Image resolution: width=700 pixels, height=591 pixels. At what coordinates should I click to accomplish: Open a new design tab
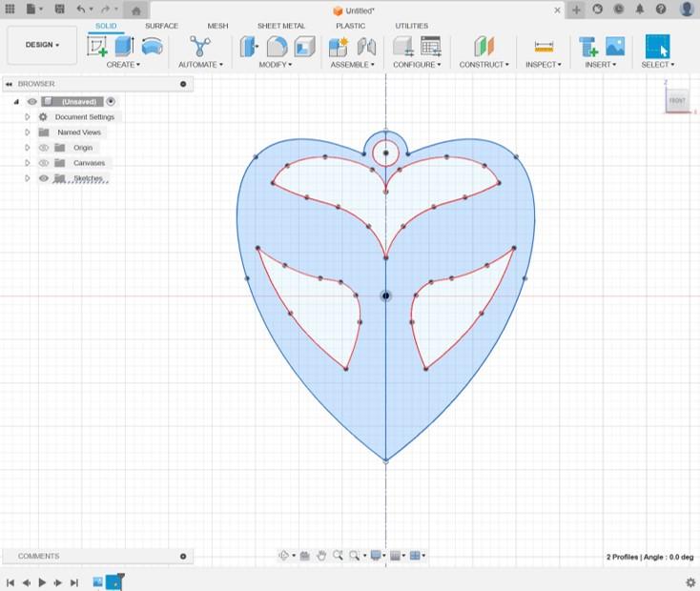[x=576, y=10]
